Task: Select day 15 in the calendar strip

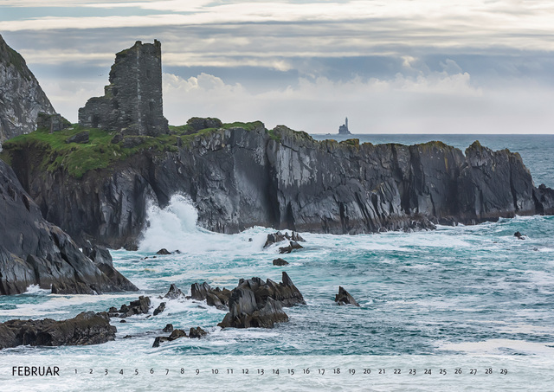Action: pos(291,371)
